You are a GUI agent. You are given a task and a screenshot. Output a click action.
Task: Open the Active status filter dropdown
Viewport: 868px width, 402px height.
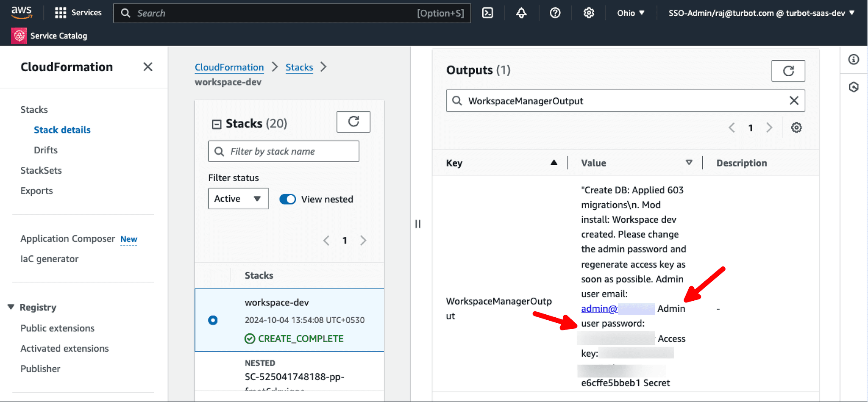238,198
